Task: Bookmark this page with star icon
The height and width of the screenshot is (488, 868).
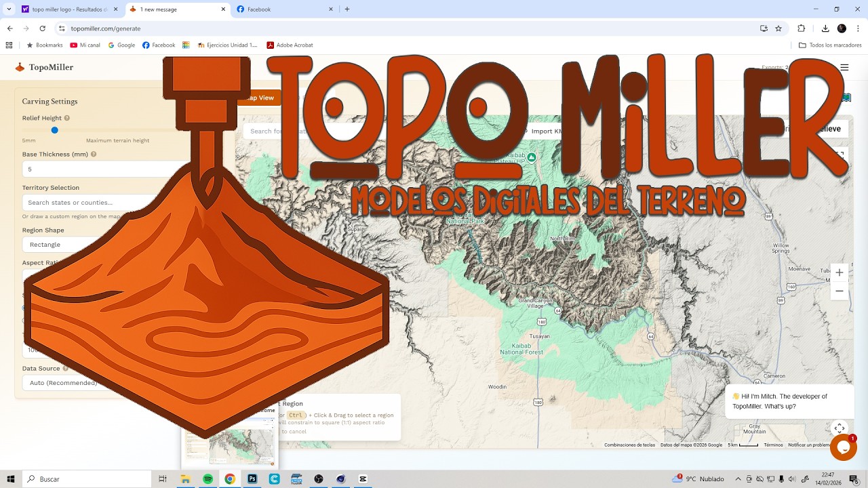Action: [778, 28]
